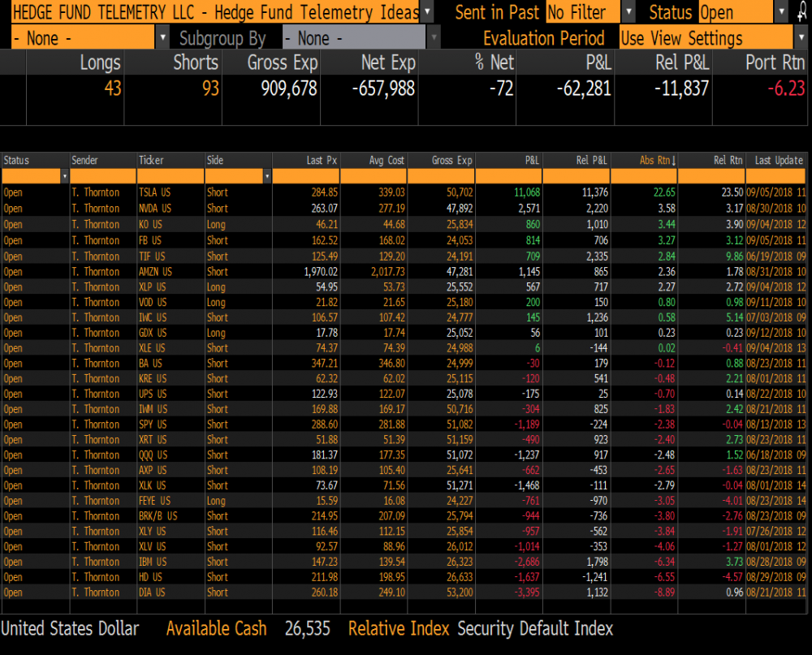Select the 'XLE US' ticker row
Image resolution: width=812 pixels, height=655 pixels.
[x=404, y=348]
